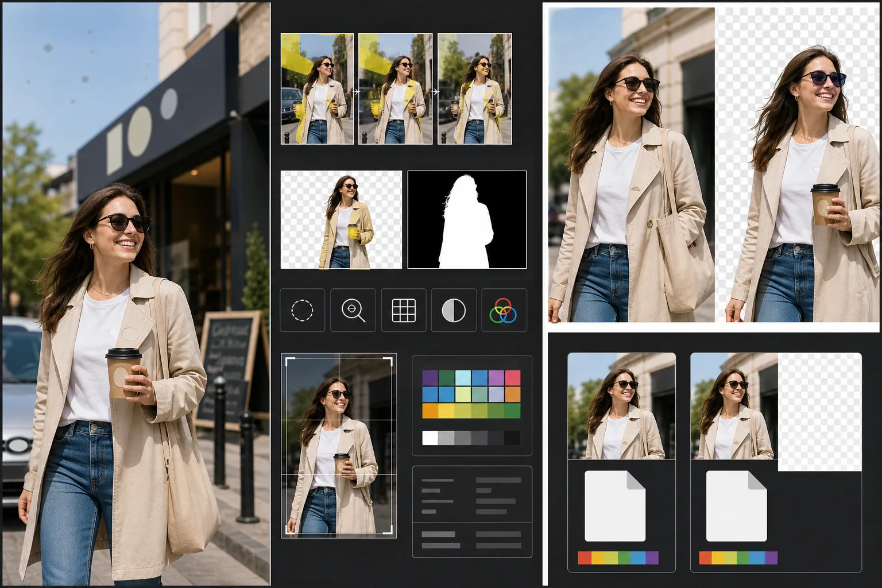
Task: Open the half-circle contrast tool
Action: point(454,310)
